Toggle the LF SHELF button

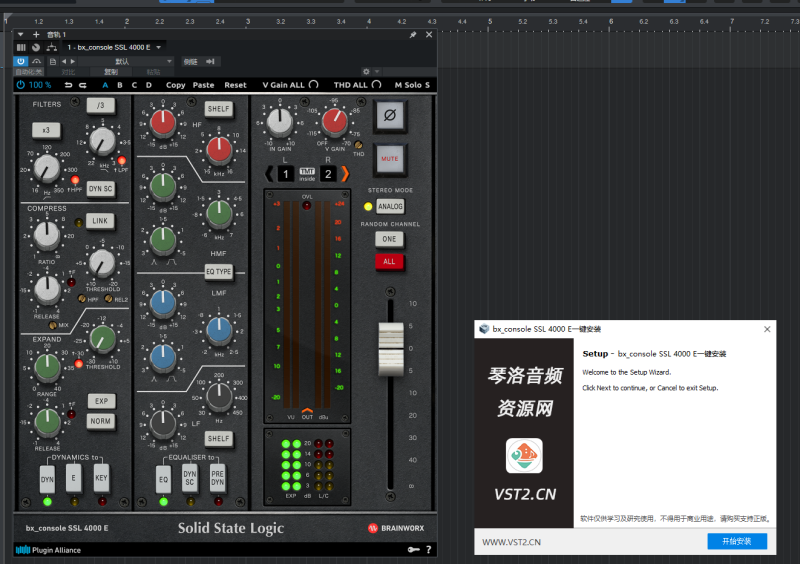tap(219, 438)
